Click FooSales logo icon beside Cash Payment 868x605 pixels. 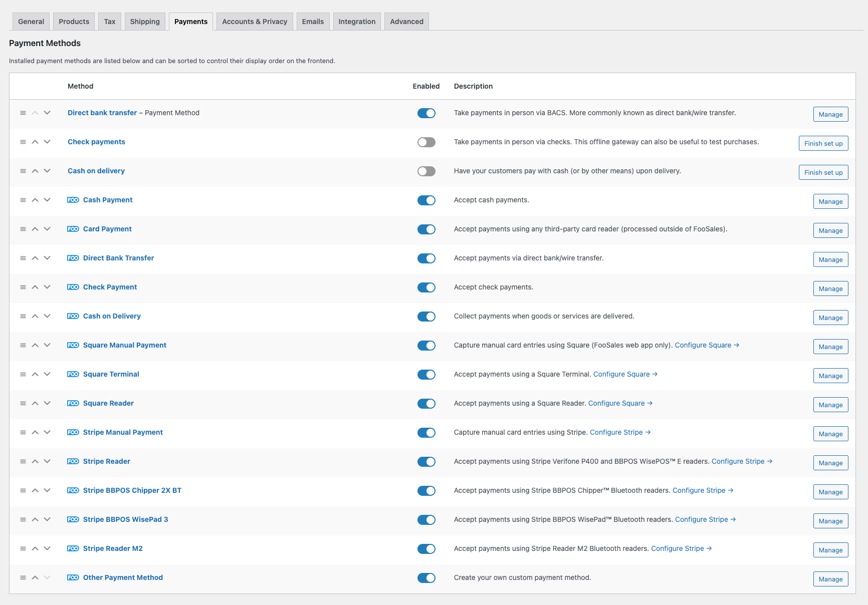point(73,200)
